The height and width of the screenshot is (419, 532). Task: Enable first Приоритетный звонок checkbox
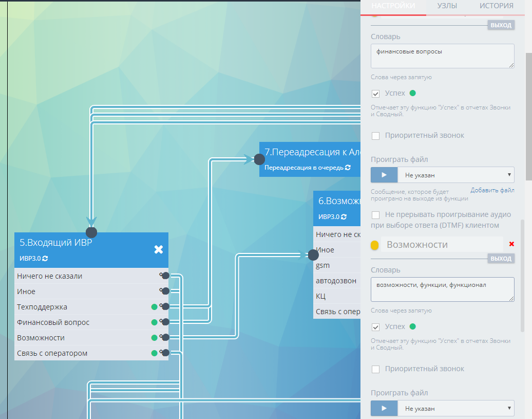(376, 136)
